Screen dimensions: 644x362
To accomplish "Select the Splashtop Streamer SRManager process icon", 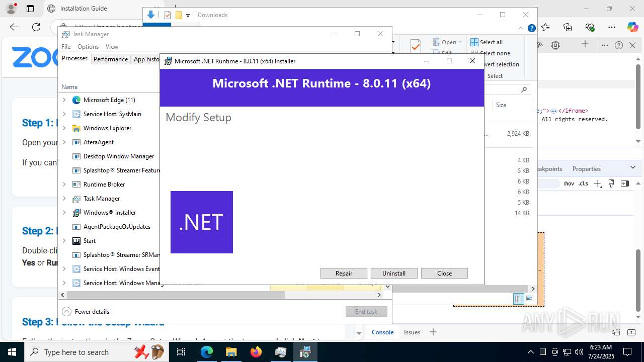I will click(x=76, y=255).
